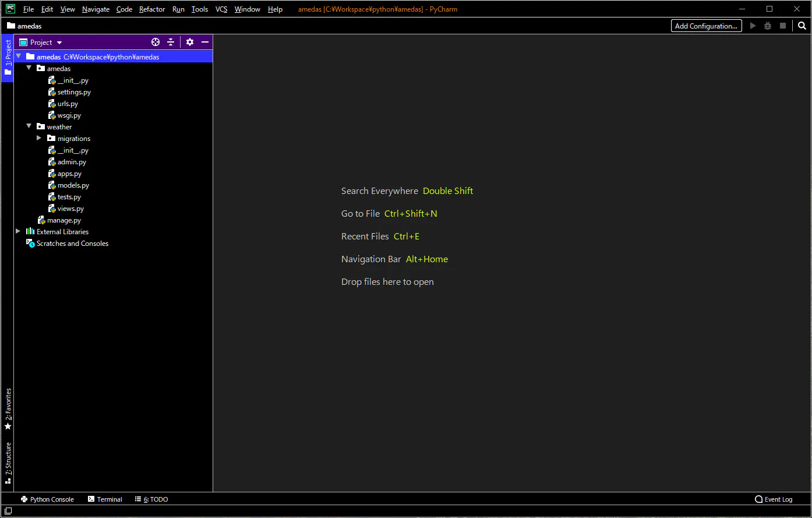The width and height of the screenshot is (812, 518).
Task: Hide the Project panel with minus icon
Action: (x=205, y=42)
